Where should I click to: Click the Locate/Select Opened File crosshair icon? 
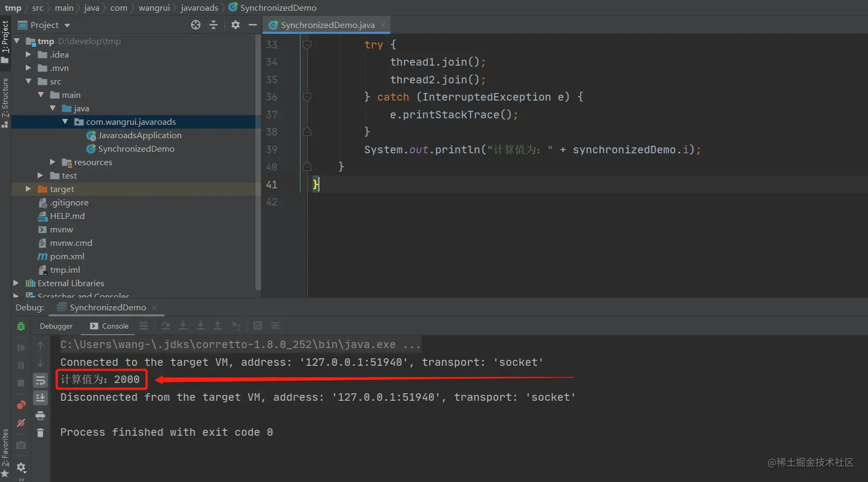(196, 25)
